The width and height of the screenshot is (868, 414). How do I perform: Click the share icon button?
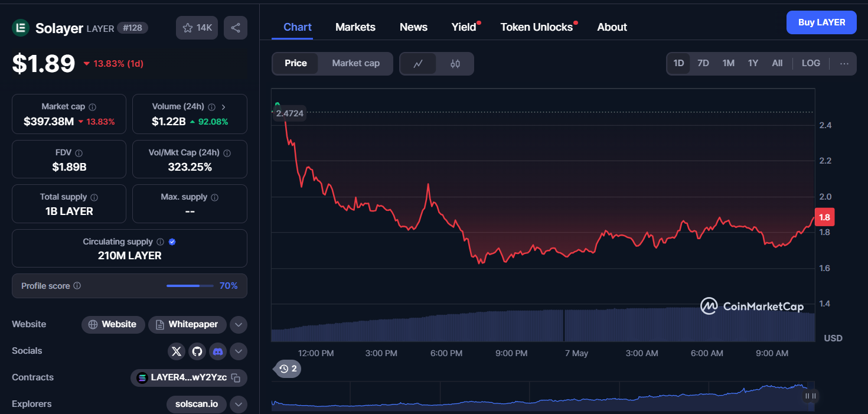[236, 28]
